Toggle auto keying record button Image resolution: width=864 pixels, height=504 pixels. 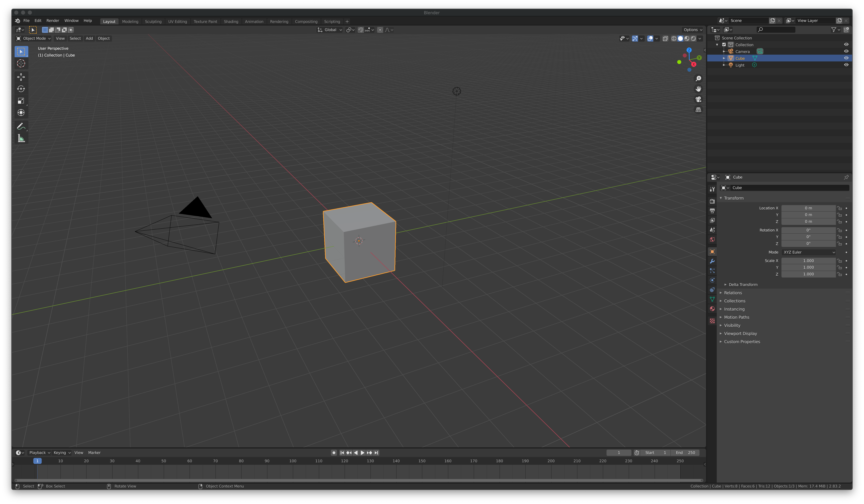[x=334, y=453]
